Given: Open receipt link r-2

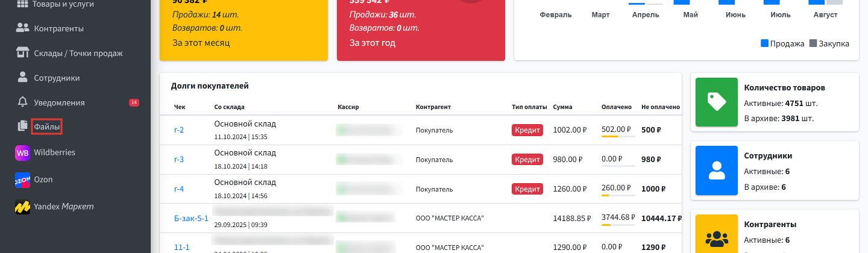Looking at the screenshot, I should (x=179, y=130).
